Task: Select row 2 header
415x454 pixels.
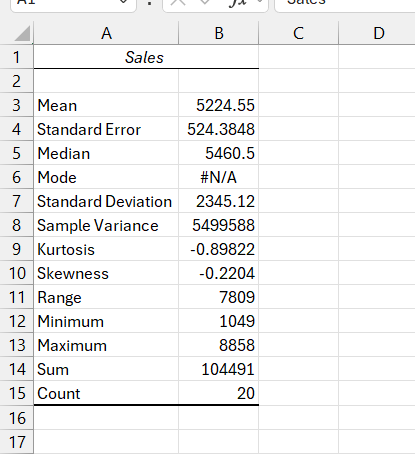Action: [16, 81]
